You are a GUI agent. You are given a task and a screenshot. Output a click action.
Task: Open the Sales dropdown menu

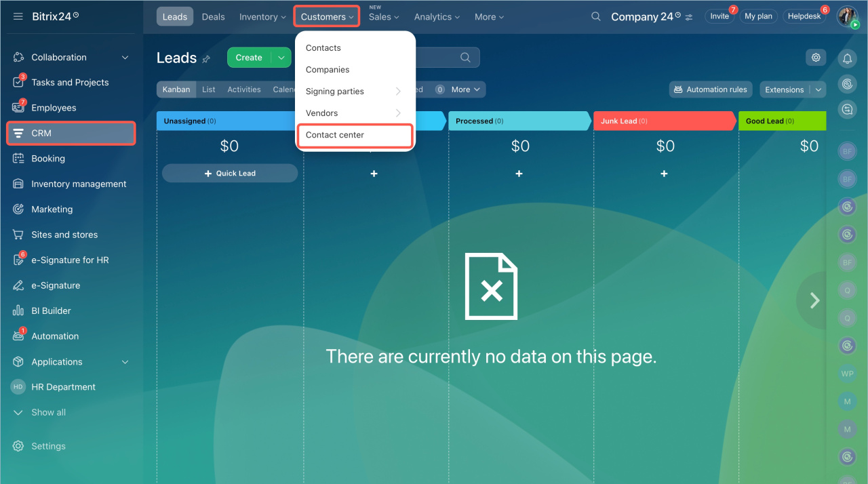tap(384, 17)
